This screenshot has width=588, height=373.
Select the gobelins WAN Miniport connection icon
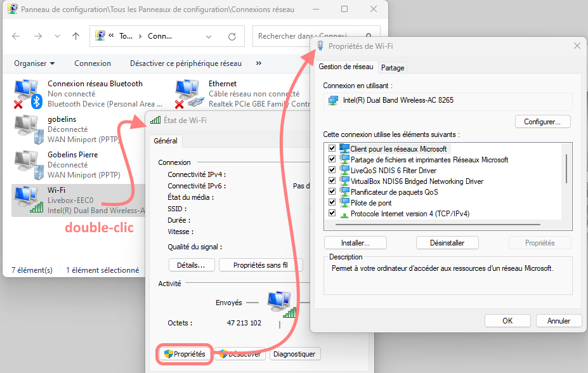[28, 129]
